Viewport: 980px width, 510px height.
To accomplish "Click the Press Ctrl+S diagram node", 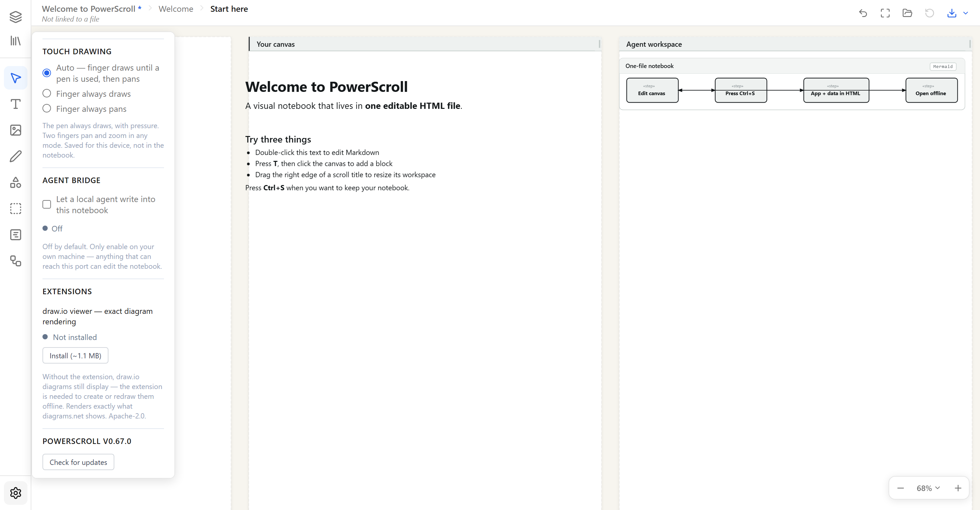I will [740, 90].
